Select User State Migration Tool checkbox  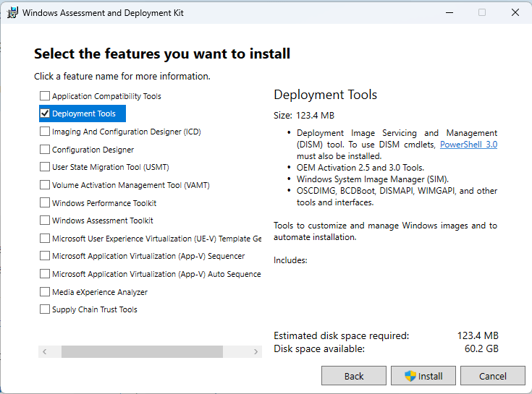point(45,167)
